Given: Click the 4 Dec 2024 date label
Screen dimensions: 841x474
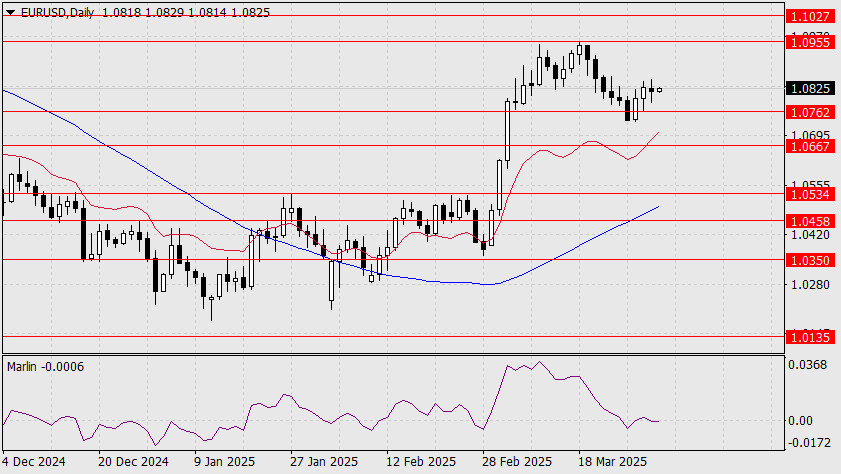Looking at the screenshot, I should click(33, 462).
